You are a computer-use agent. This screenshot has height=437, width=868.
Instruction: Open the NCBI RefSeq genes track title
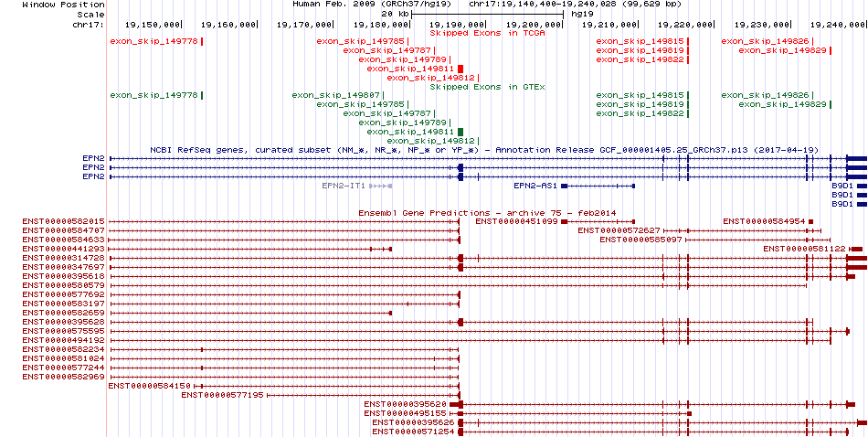click(x=484, y=150)
